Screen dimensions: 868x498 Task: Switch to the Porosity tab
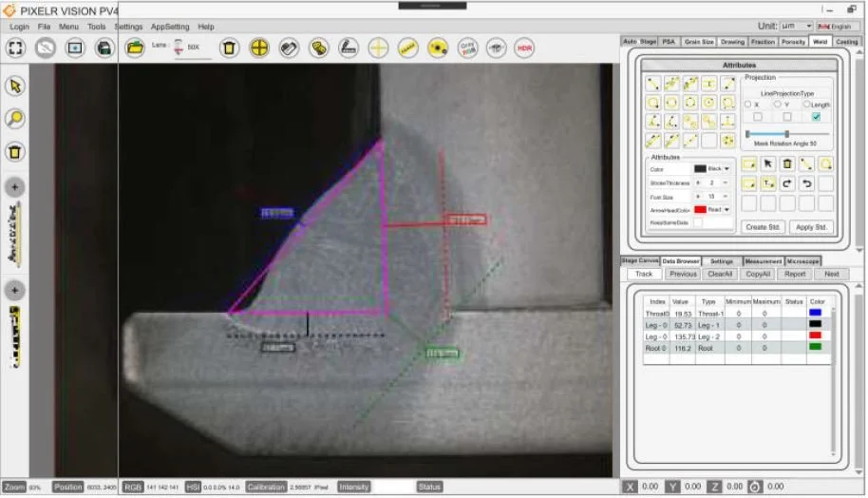click(793, 42)
